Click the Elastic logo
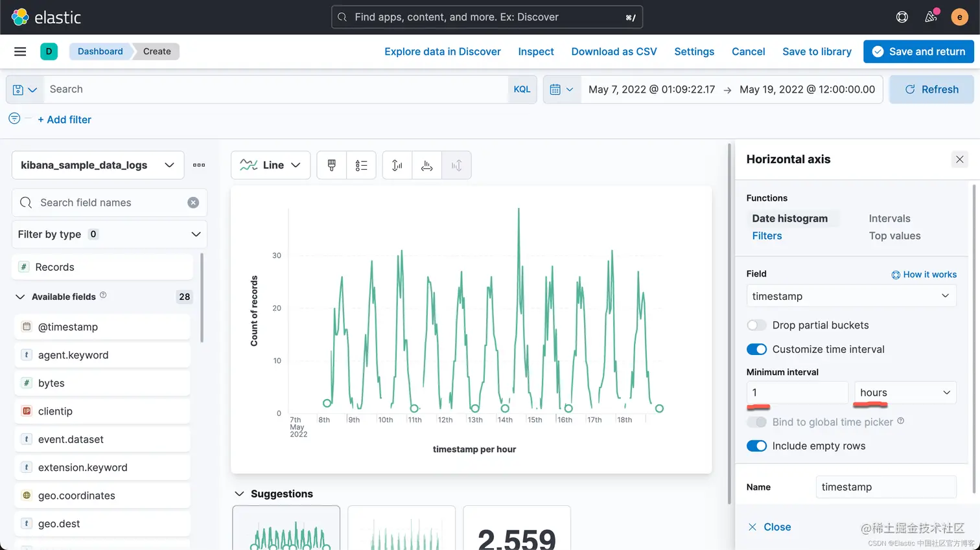 [46, 17]
